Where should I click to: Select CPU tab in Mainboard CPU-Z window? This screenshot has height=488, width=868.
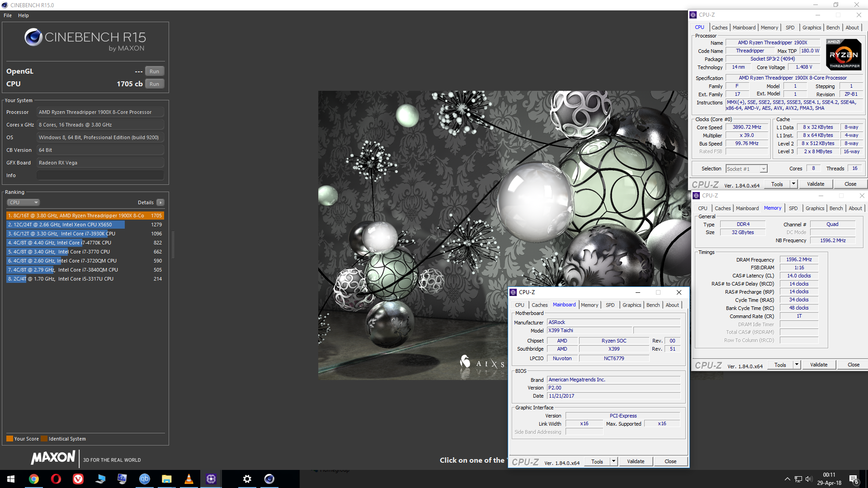[519, 305]
